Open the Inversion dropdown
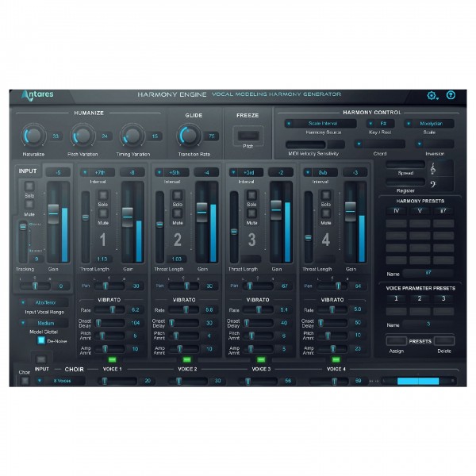The width and height of the screenshot is (476, 476). click(x=435, y=144)
